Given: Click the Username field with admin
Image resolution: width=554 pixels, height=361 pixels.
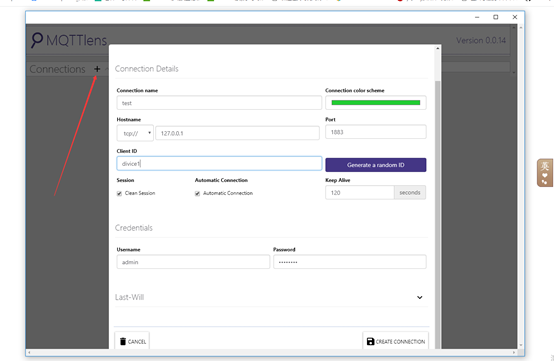Looking at the screenshot, I should [x=193, y=262].
